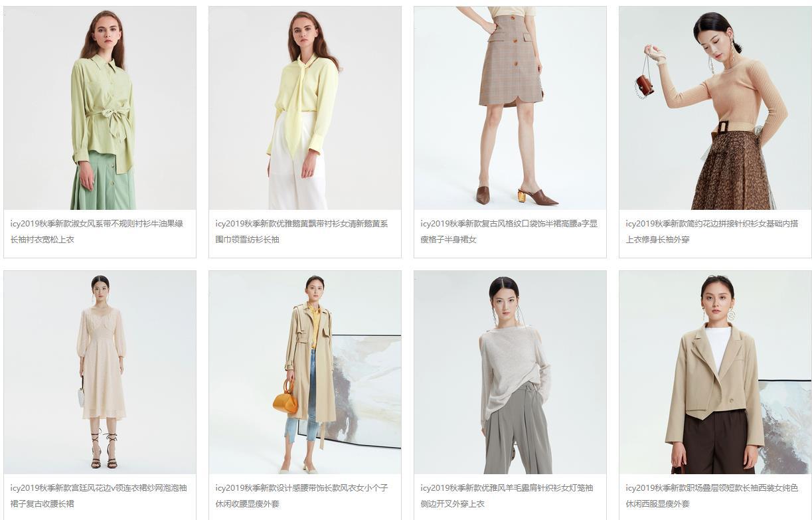This screenshot has height=520, width=812.
Task: Click the 复古风格纹口袋饰半裙 product title
Action: click(x=509, y=231)
